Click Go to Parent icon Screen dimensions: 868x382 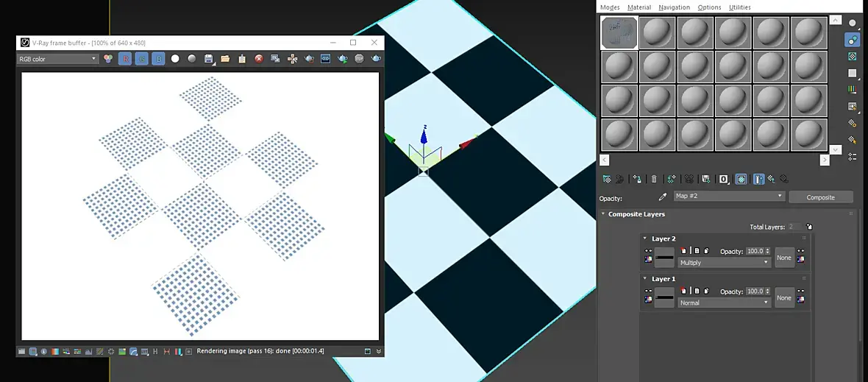click(771, 179)
